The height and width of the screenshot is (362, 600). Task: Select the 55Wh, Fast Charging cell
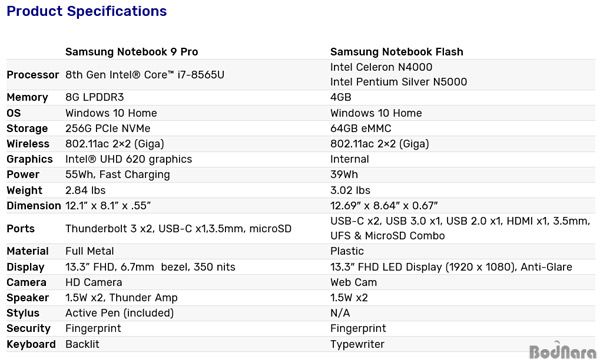coord(117,174)
